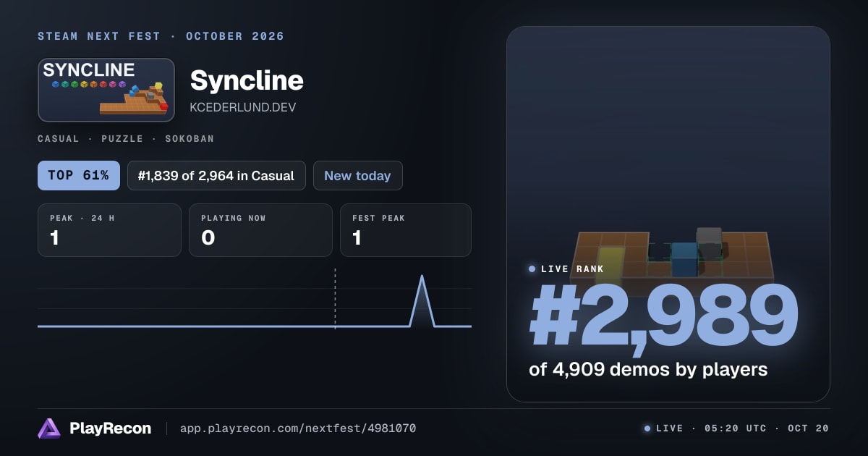Click the PUZZLE tag
The image size is (868, 456).
click(x=122, y=138)
